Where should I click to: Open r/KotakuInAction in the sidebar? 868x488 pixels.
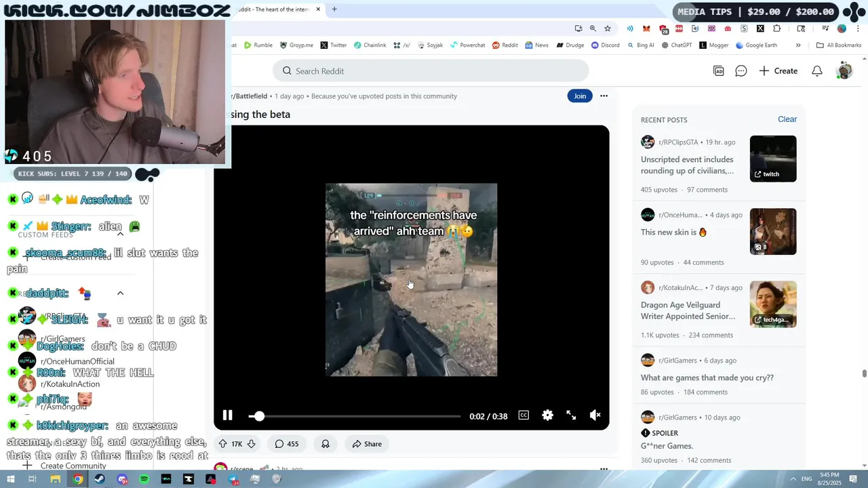pyautogui.click(x=70, y=384)
